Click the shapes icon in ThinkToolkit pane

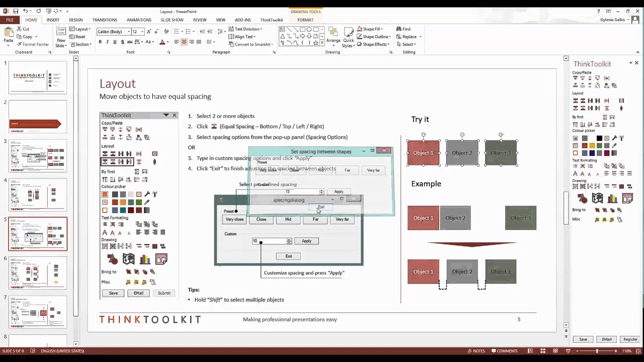point(582,198)
